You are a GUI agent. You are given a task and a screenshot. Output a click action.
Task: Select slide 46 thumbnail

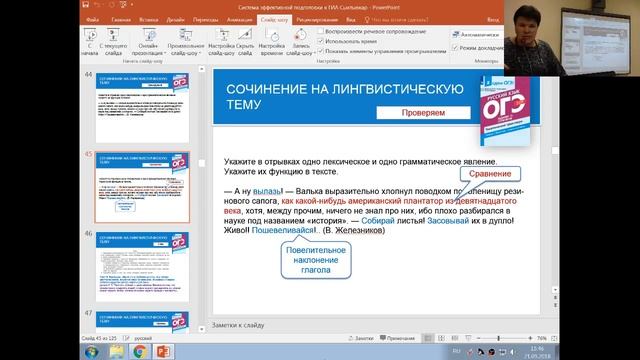(142, 267)
